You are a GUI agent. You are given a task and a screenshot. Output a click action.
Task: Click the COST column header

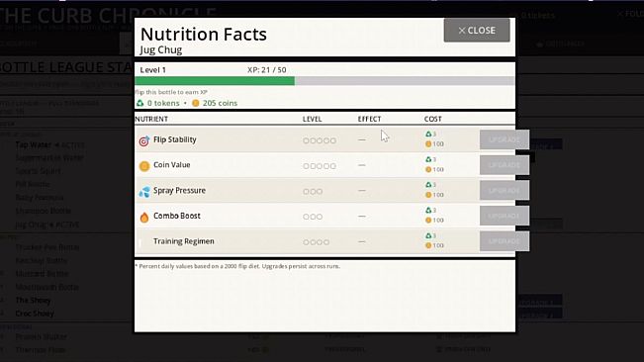[433, 119]
